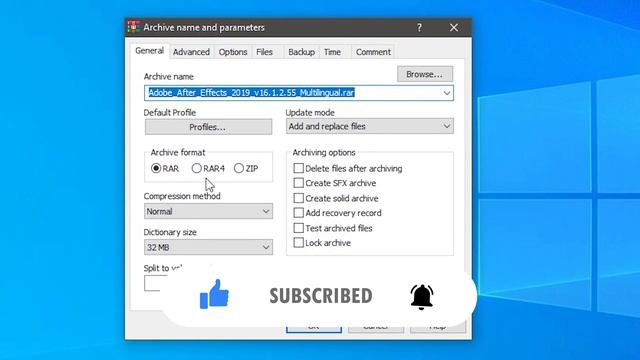Switch to the Comment tab

pos(373,52)
